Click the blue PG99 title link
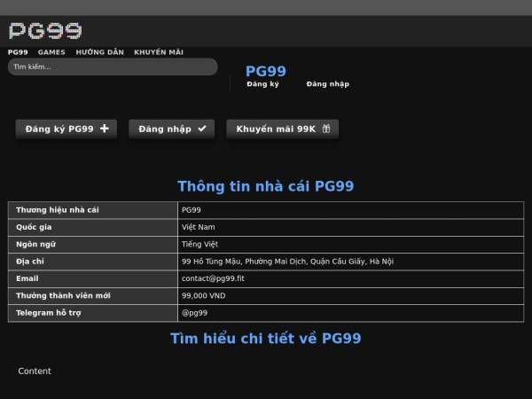532x399 pixels. coord(266,71)
